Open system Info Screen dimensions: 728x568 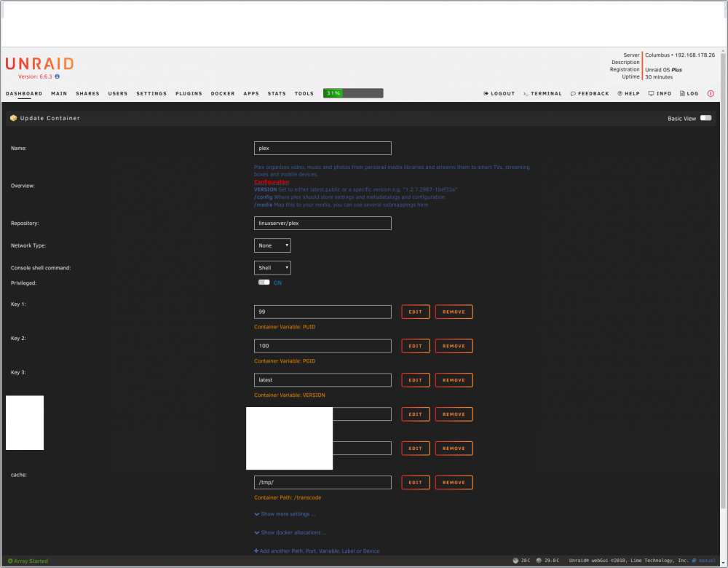coord(660,93)
